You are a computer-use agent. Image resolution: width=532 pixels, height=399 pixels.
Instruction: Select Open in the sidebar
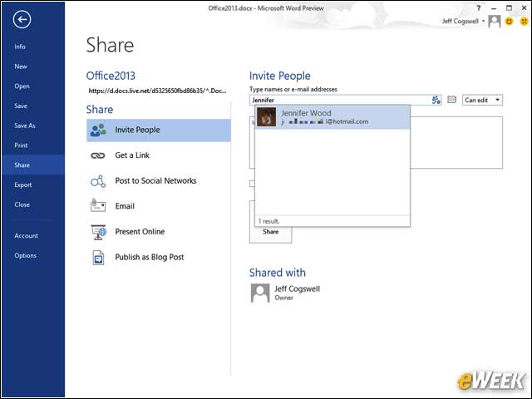pos(22,86)
